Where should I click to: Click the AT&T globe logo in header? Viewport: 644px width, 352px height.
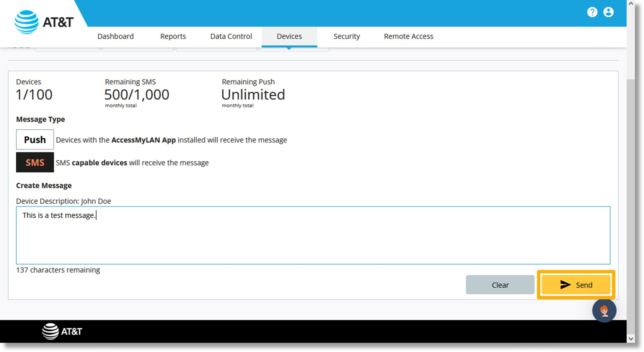click(26, 22)
